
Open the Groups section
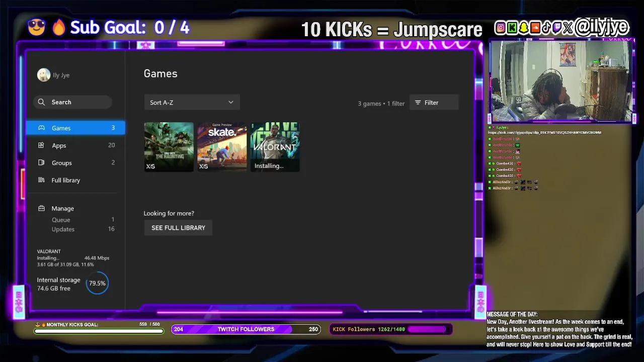point(75,162)
